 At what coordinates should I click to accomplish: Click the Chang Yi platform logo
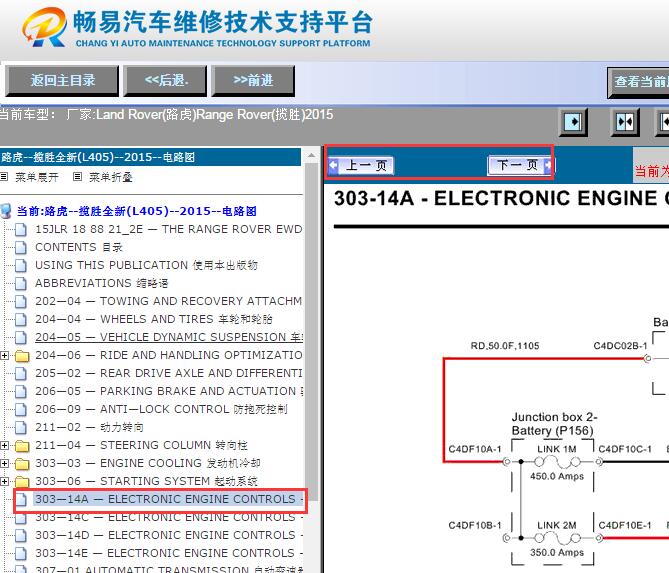[x=45, y=27]
